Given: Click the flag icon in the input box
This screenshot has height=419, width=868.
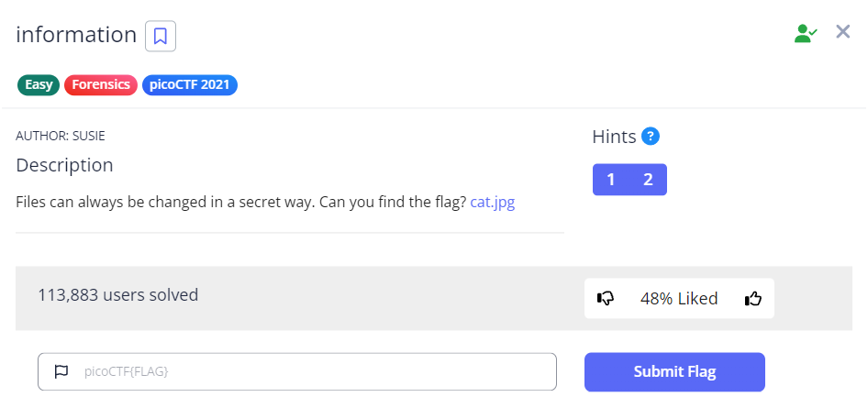Looking at the screenshot, I should click(61, 371).
